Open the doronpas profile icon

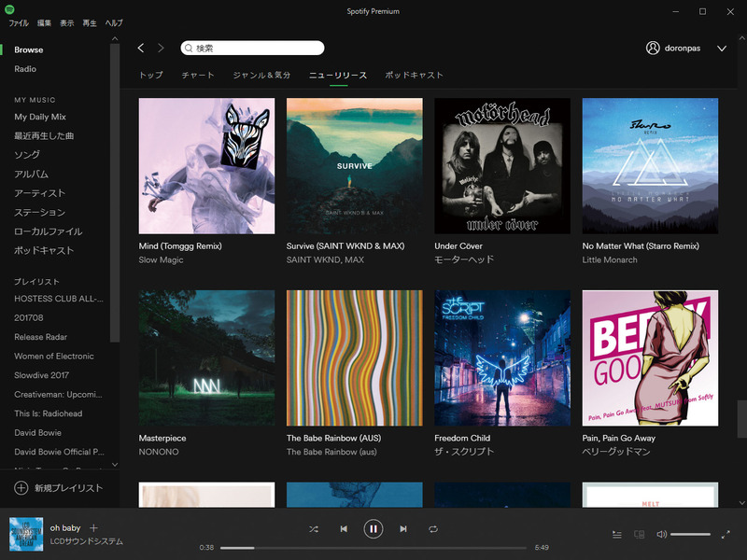click(652, 49)
